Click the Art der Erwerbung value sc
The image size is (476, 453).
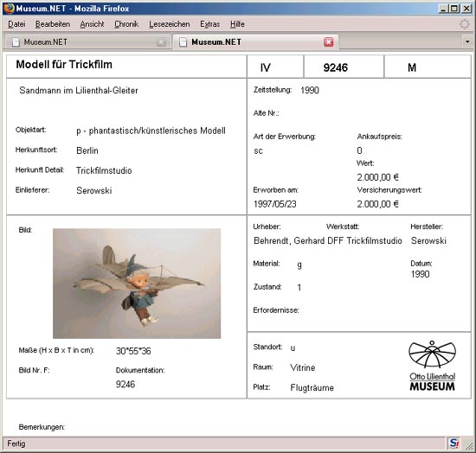point(259,151)
